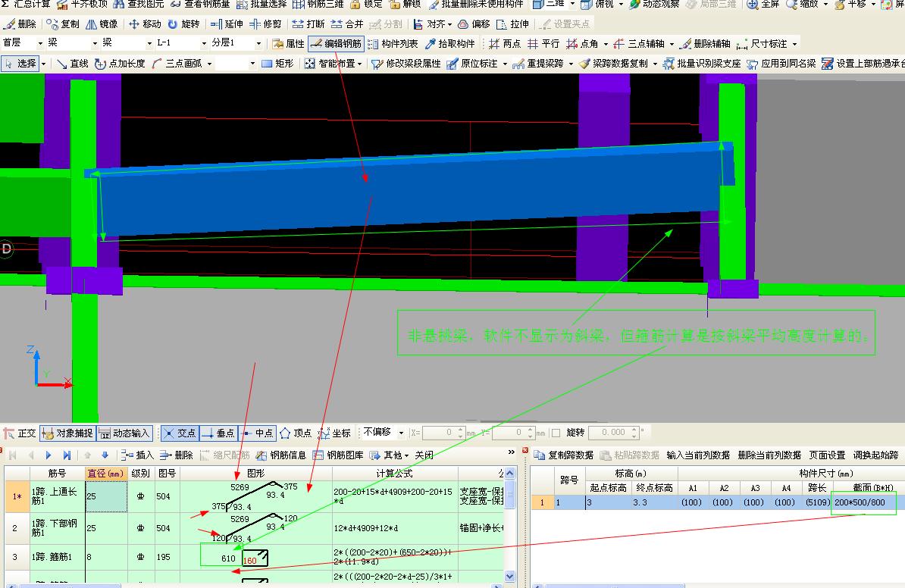Open 钢筋图库 (Rebar Library)
Viewport: 905px width, 588px height.
[338, 455]
